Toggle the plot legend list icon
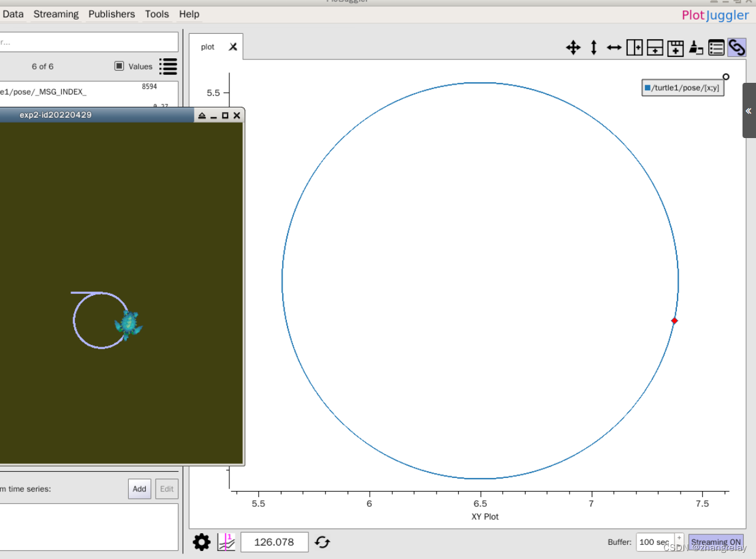Image resolution: width=756 pixels, height=559 pixels. click(x=716, y=48)
